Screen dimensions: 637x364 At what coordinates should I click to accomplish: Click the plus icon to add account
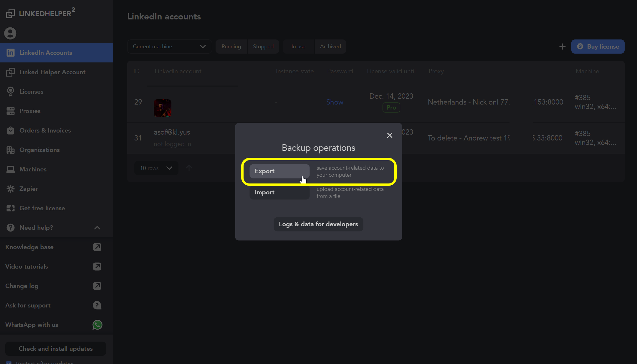(562, 47)
